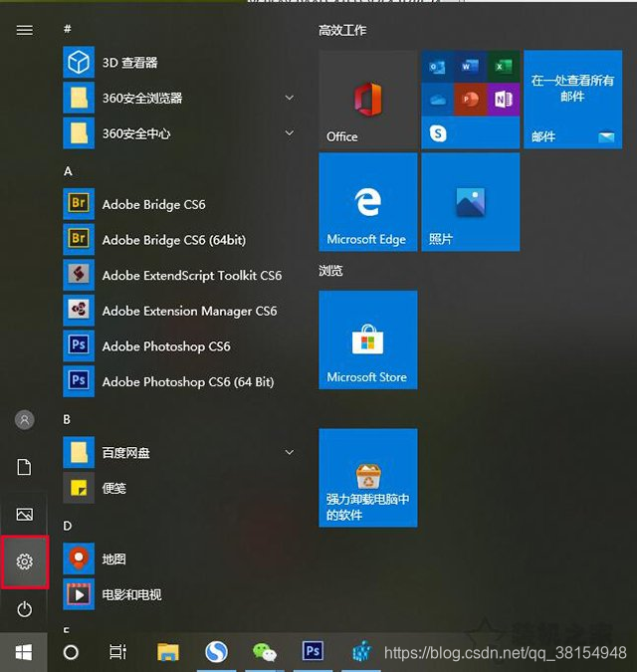Screen dimensions: 637x672
Task: Open the 邮件 mail tile
Action: tap(572, 100)
